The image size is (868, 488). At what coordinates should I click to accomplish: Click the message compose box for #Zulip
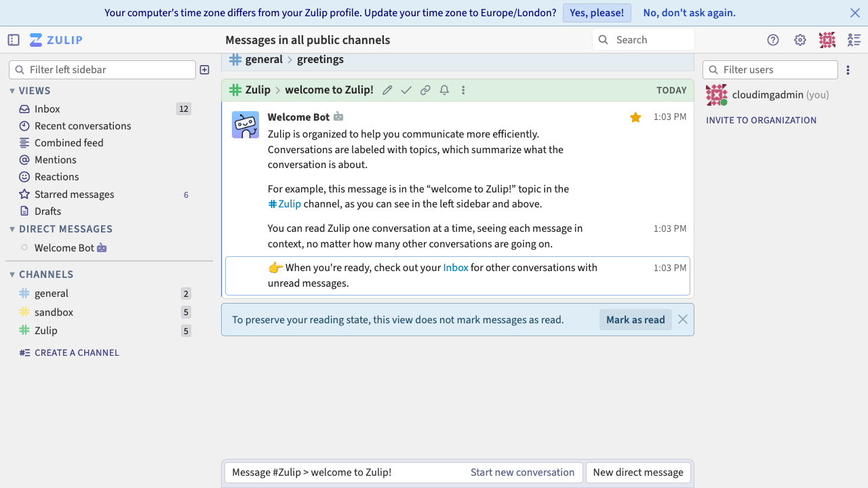pyautogui.click(x=402, y=472)
